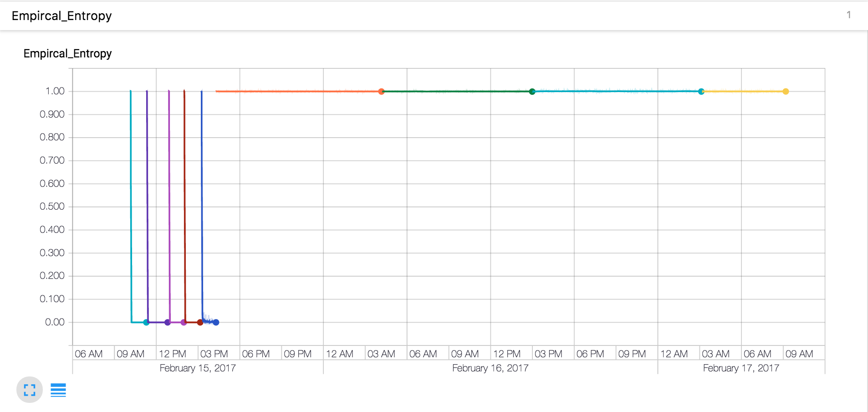868x412 pixels.
Task: Click the y-axis label '0.00'
Action: (x=55, y=322)
